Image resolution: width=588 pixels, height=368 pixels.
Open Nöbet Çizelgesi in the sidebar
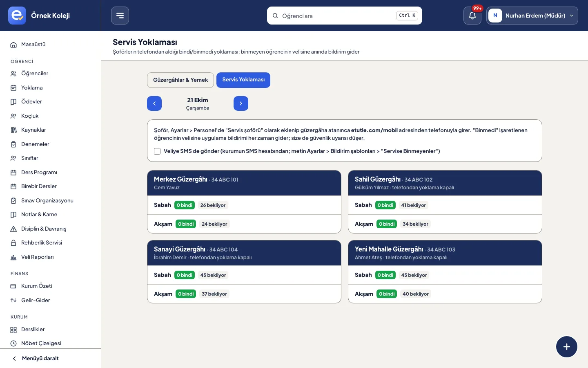click(51, 343)
